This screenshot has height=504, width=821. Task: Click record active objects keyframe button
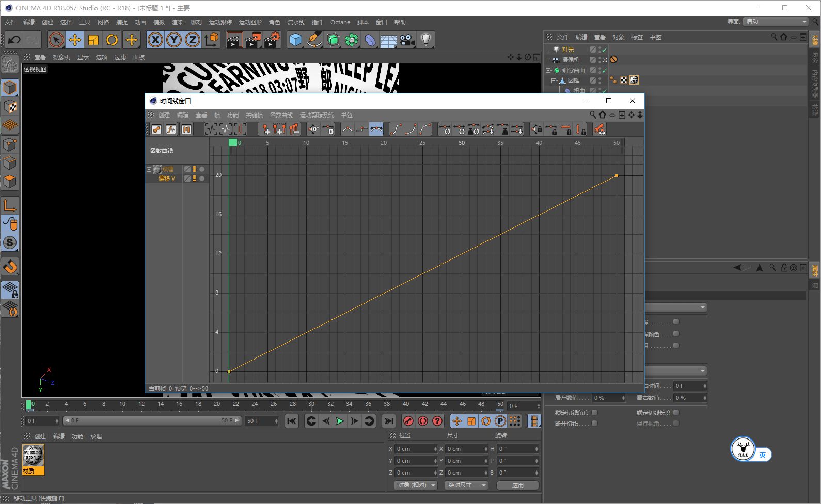click(x=408, y=421)
